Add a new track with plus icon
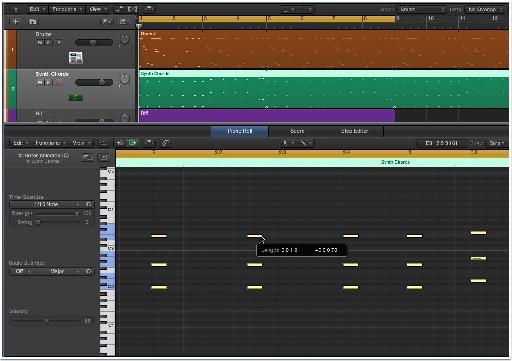 point(15,22)
